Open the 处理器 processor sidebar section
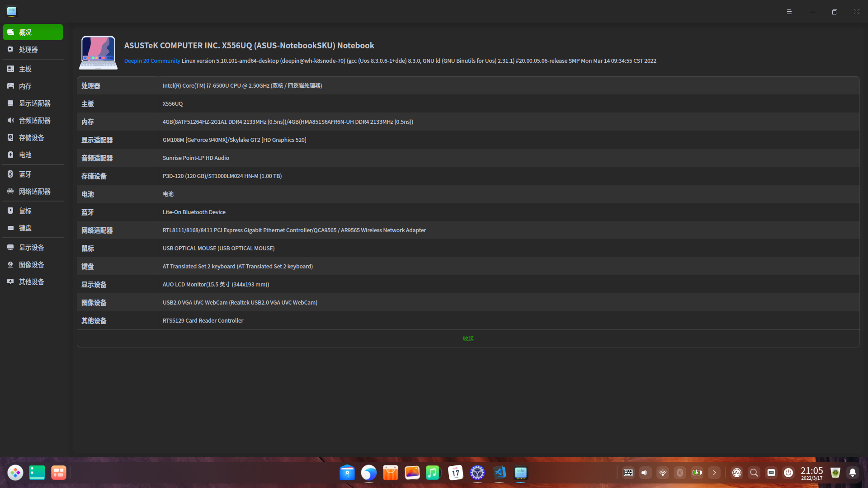 pyautogui.click(x=28, y=50)
